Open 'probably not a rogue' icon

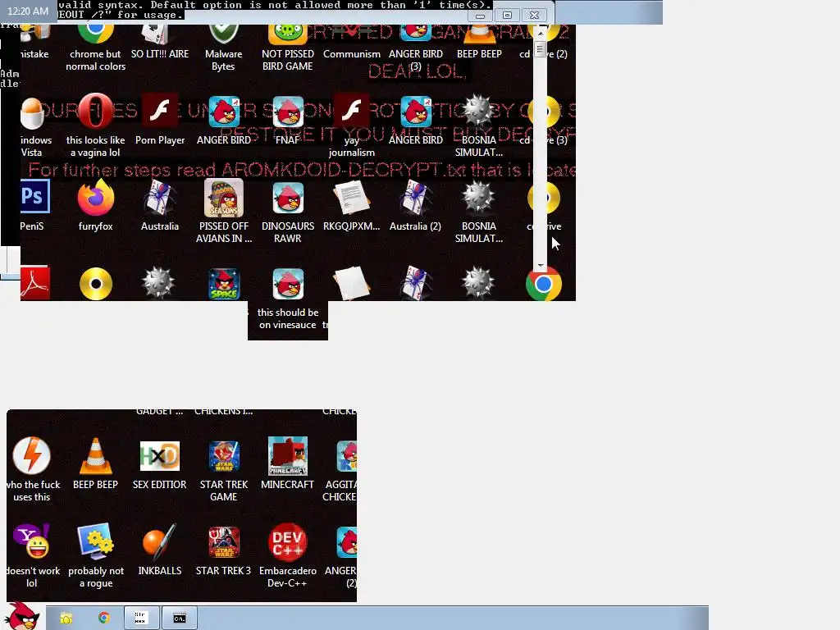coord(96,557)
